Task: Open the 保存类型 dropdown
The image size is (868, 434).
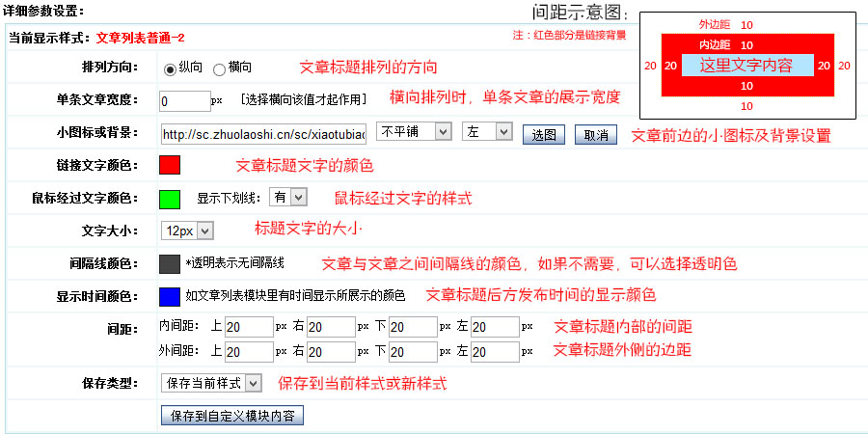Action: pos(211,384)
